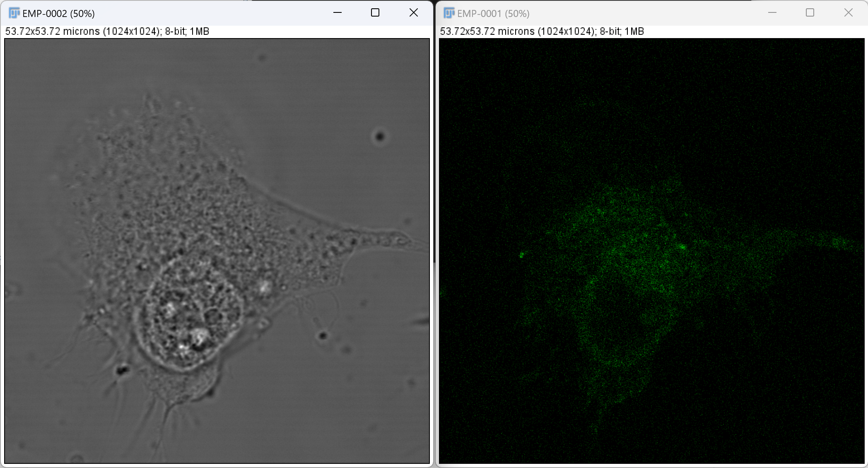
Task: Maximize the EMP-0001 image window
Action: 810,13
